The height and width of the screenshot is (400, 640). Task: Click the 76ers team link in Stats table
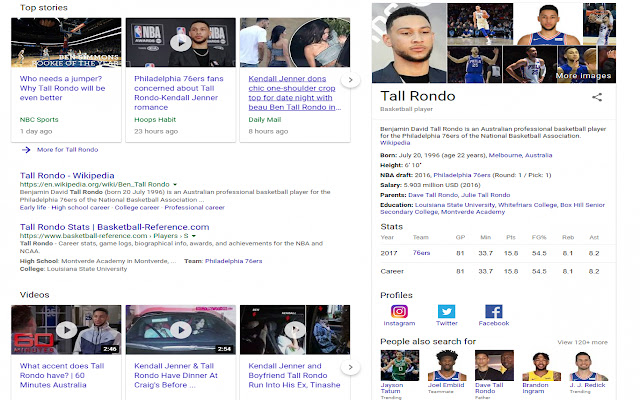(421, 253)
